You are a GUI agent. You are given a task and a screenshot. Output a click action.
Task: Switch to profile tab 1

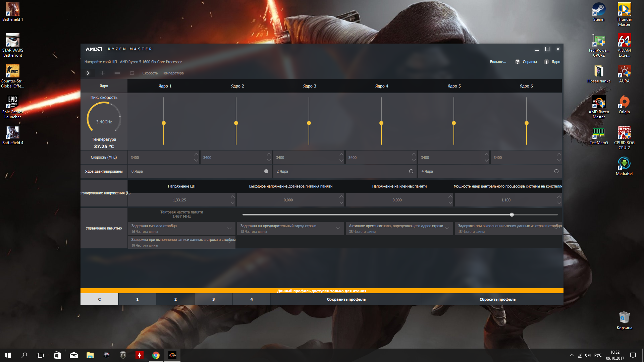[137, 299]
